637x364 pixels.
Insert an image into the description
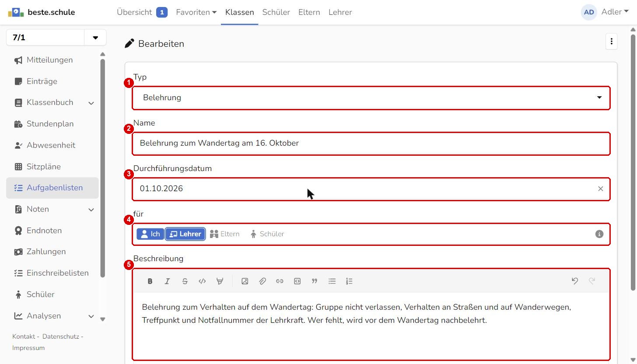[x=245, y=281]
